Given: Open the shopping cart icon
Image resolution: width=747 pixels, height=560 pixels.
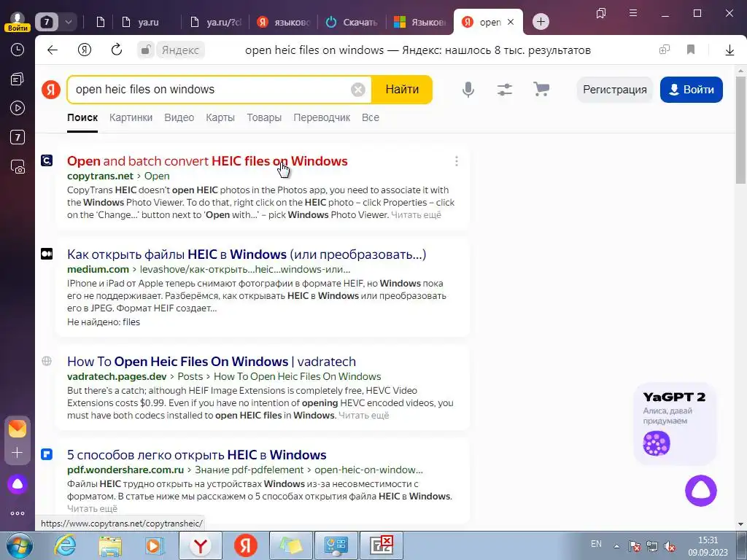Looking at the screenshot, I should [x=541, y=90].
